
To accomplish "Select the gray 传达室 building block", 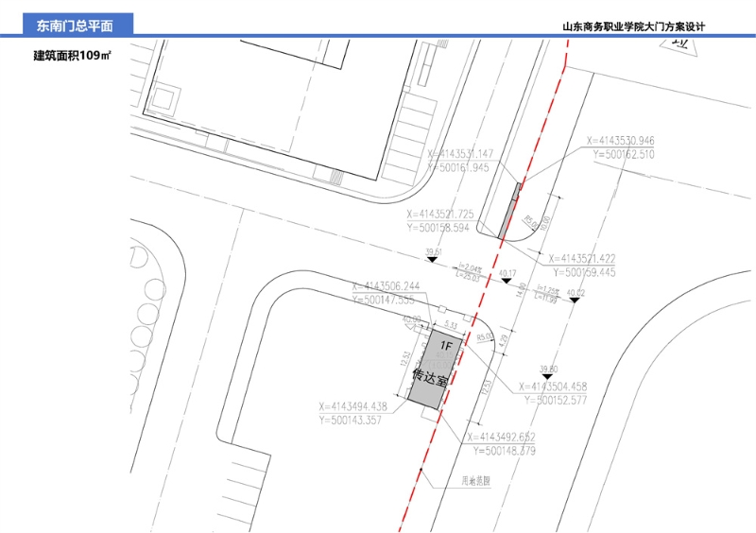I will pos(435,369).
